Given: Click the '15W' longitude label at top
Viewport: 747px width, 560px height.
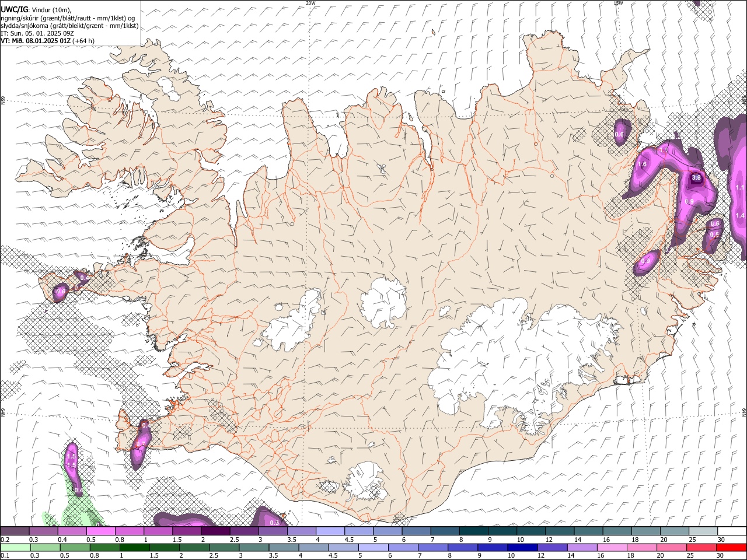Looking at the screenshot, I should pyautogui.click(x=618, y=3).
